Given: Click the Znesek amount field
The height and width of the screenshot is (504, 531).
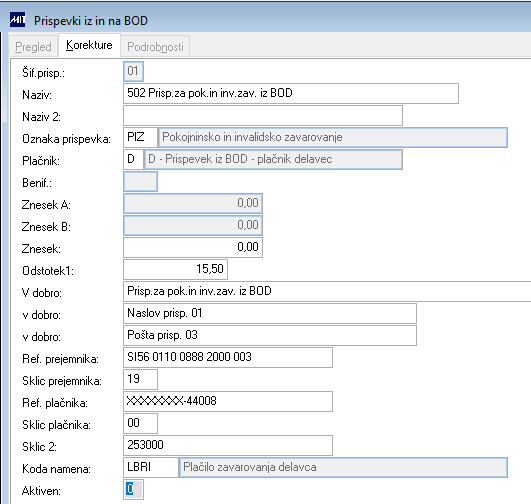Looking at the screenshot, I should click(193, 247).
